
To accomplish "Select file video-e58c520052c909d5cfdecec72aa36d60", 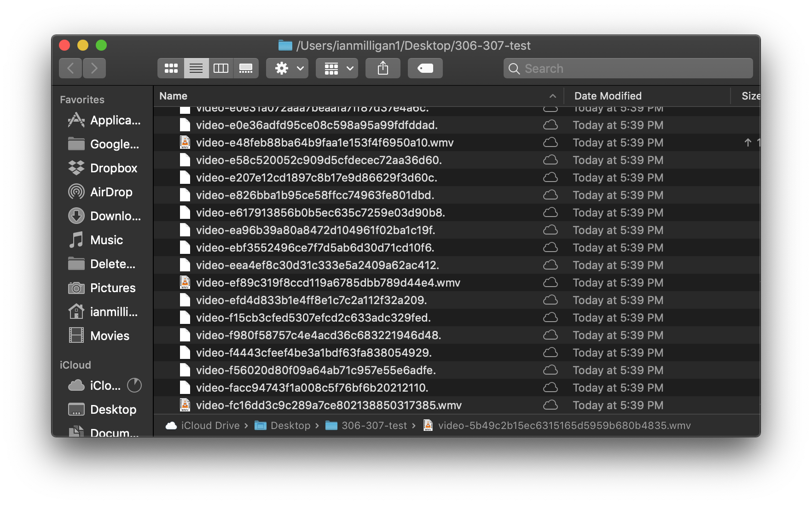I will point(457,160).
